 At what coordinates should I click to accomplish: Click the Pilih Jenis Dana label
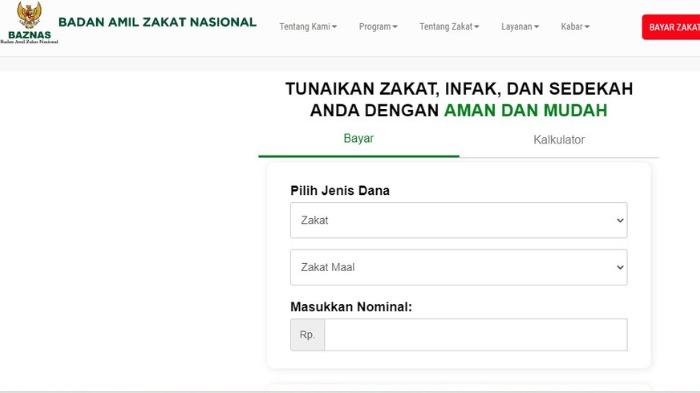[340, 191]
